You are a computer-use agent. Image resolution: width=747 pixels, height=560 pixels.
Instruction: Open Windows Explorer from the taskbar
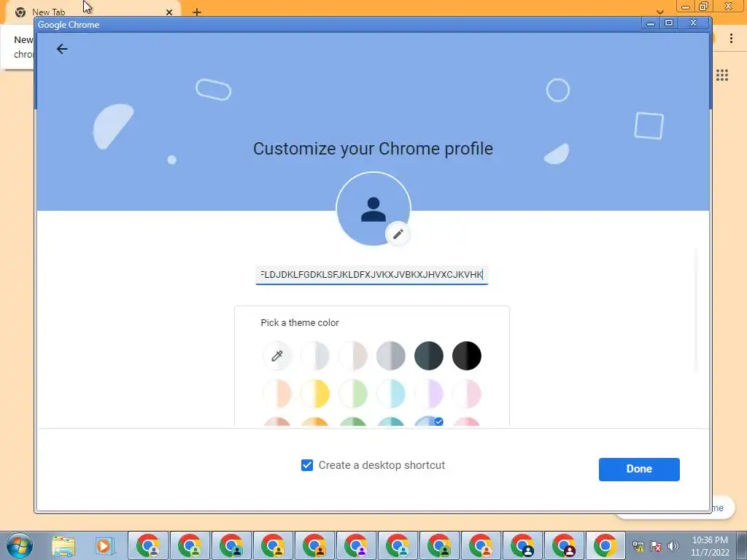point(63,545)
